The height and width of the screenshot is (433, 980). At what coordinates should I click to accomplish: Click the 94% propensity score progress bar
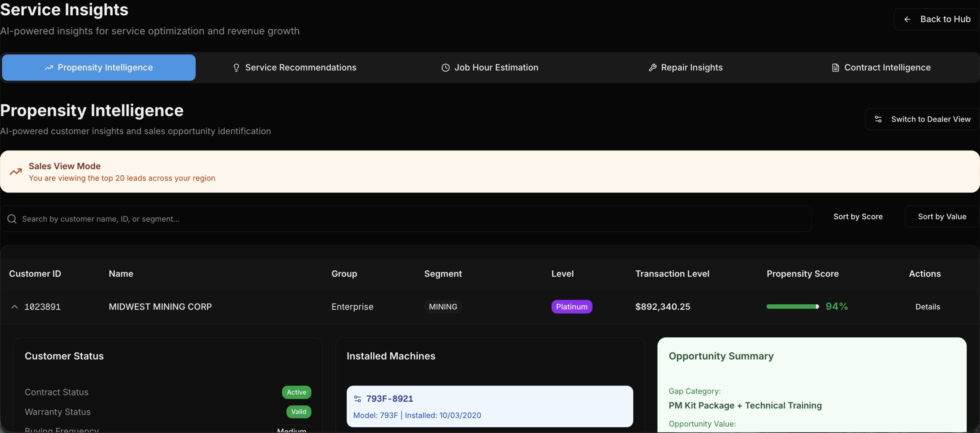tap(792, 306)
